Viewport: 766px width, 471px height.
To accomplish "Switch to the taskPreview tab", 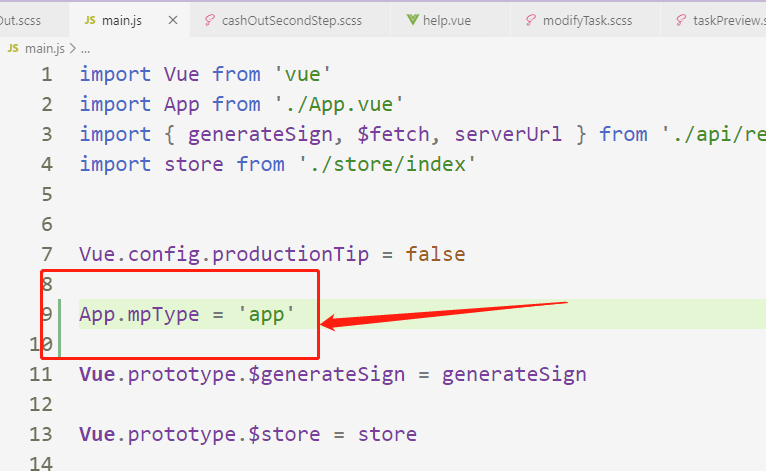I will pos(726,20).
